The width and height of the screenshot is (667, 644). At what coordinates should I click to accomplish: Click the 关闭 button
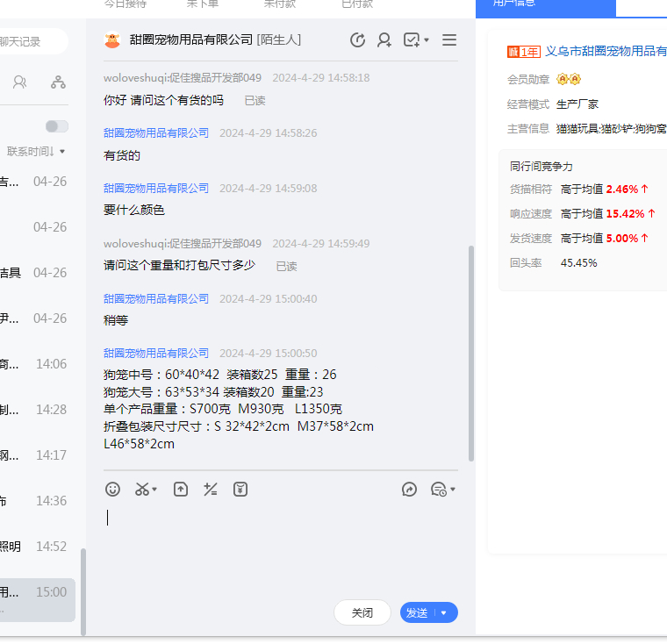(362, 613)
